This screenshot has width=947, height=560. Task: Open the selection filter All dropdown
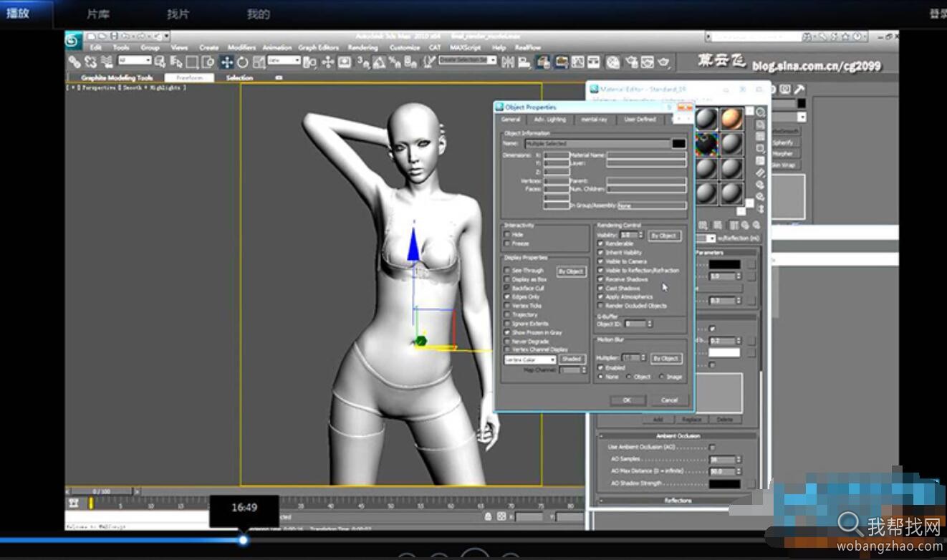pyautogui.click(x=135, y=62)
